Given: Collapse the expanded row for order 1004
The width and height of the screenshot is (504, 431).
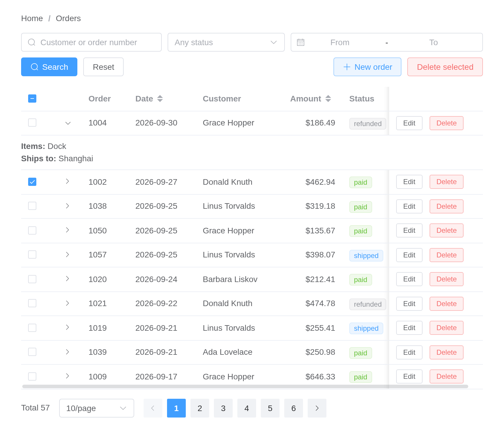Looking at the screenshot, I should pos(68,123).
